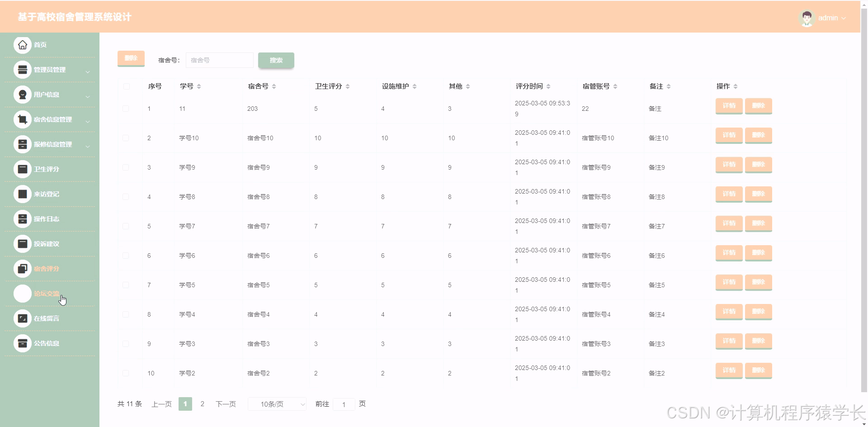Sort the table by 卫生评分 column
Image resolution: width=868 pixels, height=427 pixels.
click(348, 86)
